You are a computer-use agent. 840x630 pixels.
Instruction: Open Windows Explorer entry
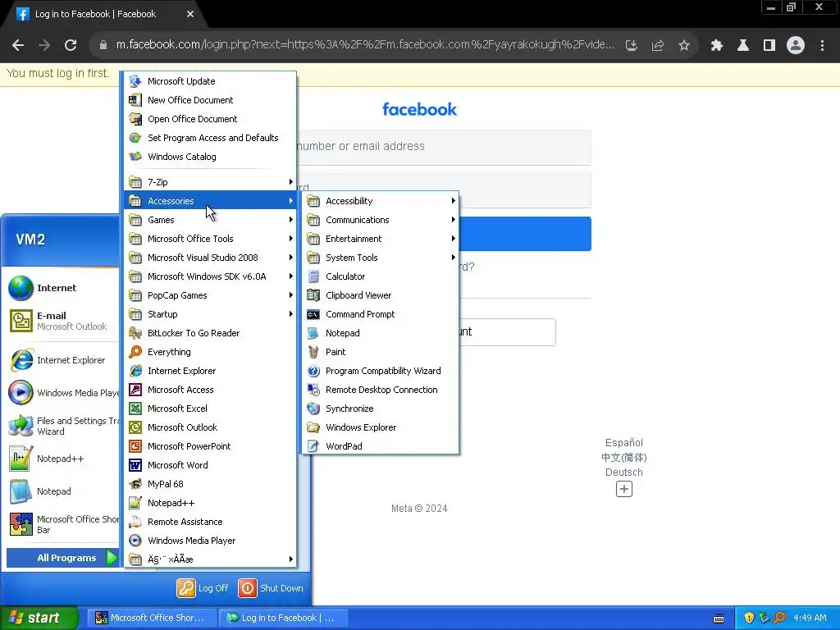pos(380,427)
